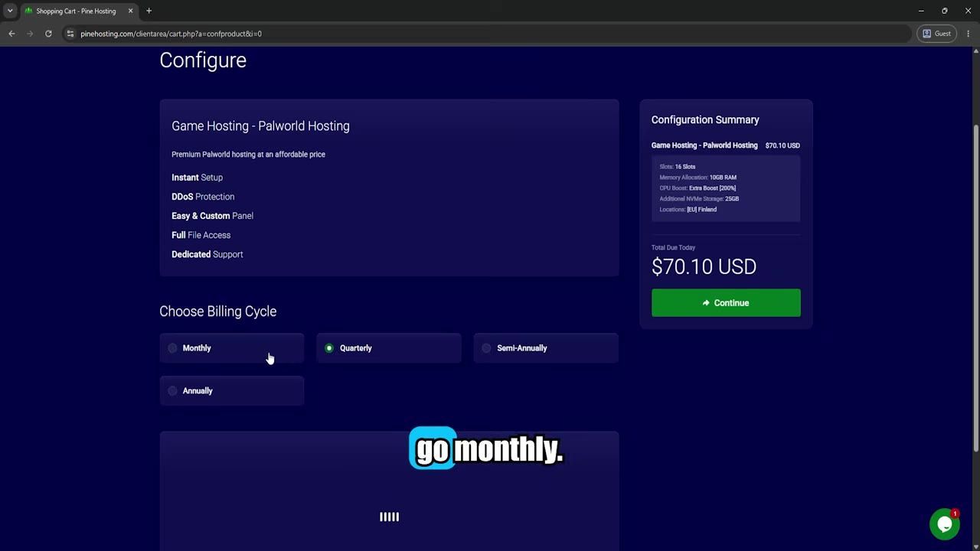
Task: Open a new browser tab
Action: pyautogui.click(x=149, y=11)
